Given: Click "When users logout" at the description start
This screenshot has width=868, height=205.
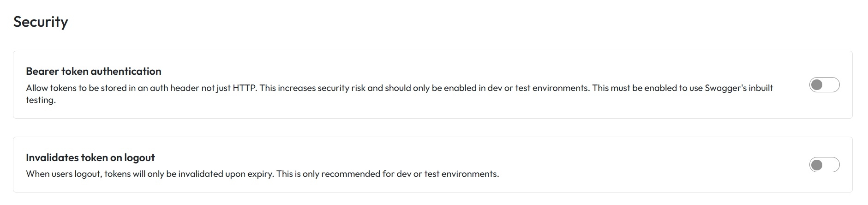Looking at the screenshot, I should click(64, 174).
